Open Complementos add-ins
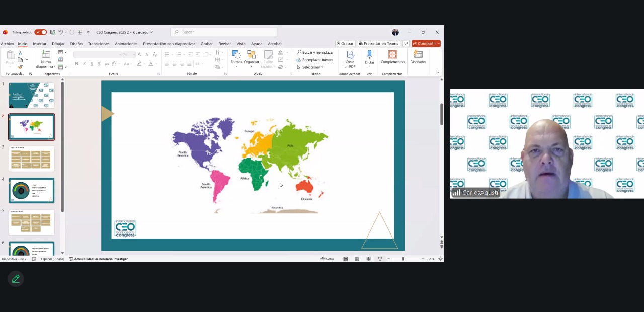This screenshot has width=644, height=312. tap(392, 55)
